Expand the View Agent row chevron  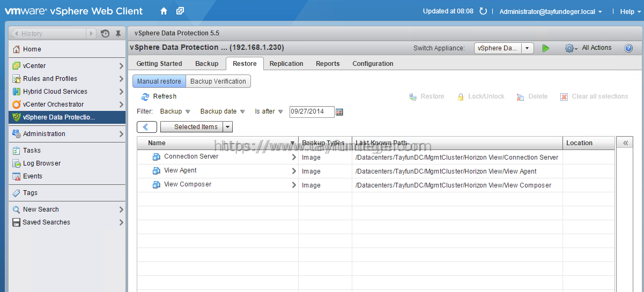click(294, 171)
